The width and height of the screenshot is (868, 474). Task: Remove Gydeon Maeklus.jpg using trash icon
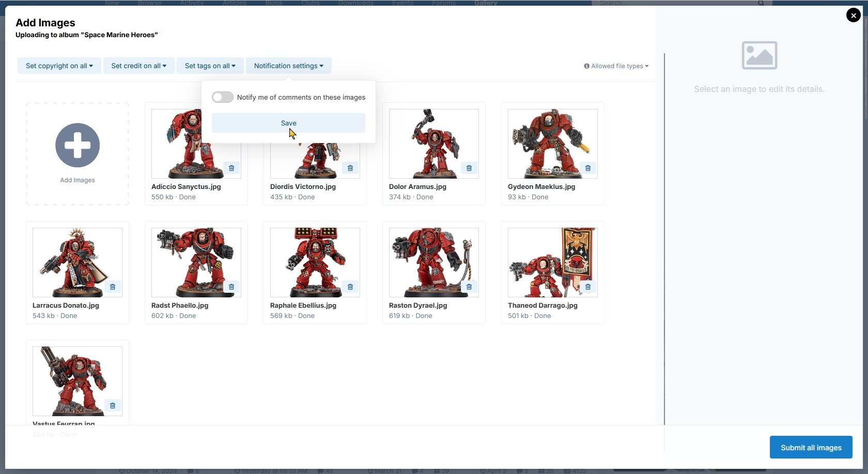(x=588, y=168)
